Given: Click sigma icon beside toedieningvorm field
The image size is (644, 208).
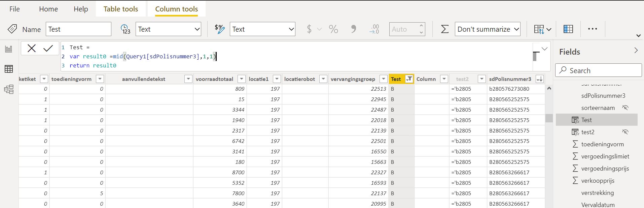Looking at the screenshot, I should pos(575,144).
